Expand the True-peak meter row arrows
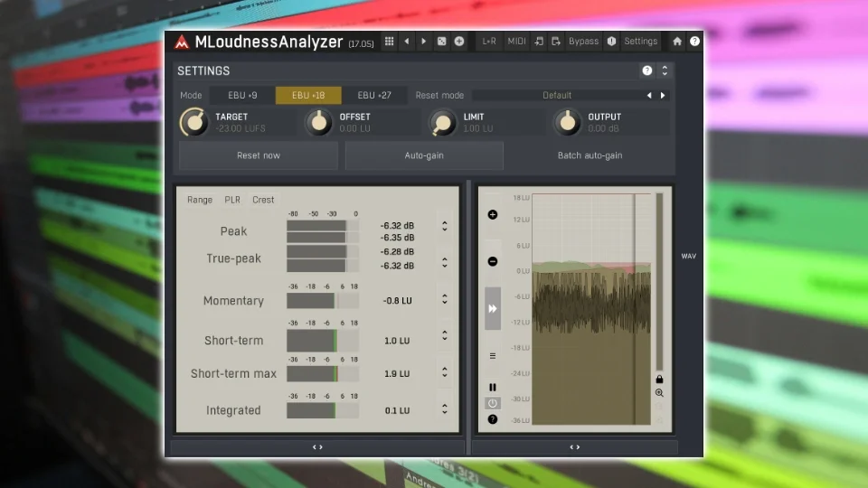 445,262
